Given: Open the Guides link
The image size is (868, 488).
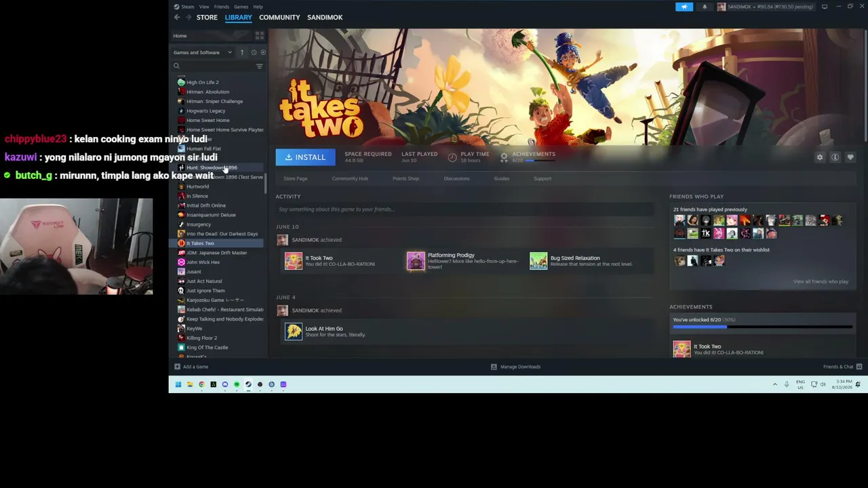Looking at the screenshot, I should point(501,179).
